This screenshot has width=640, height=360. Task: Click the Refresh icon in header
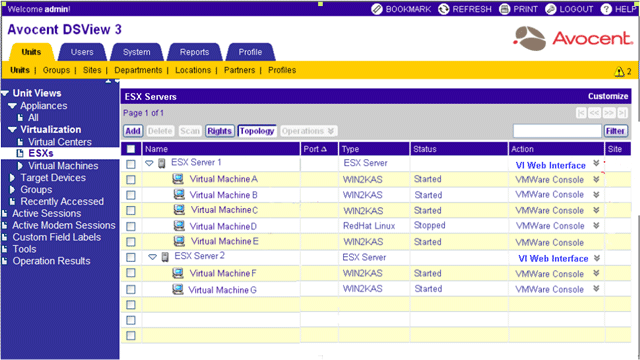click(x=444, y=9)
